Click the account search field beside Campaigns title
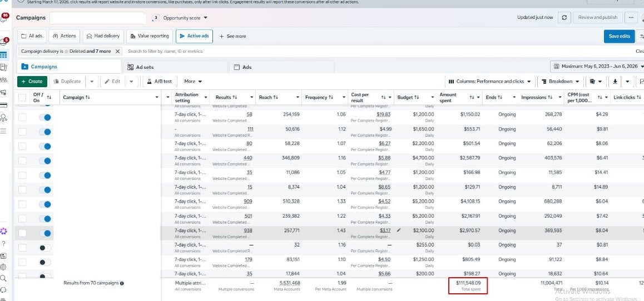The height and width of the screenshot is (301, 644). tap(98, 18)
